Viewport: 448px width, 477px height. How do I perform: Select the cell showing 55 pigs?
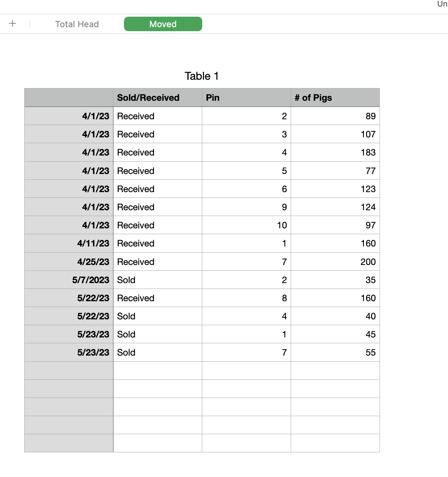pyautogui.click(x=335, y=352)
